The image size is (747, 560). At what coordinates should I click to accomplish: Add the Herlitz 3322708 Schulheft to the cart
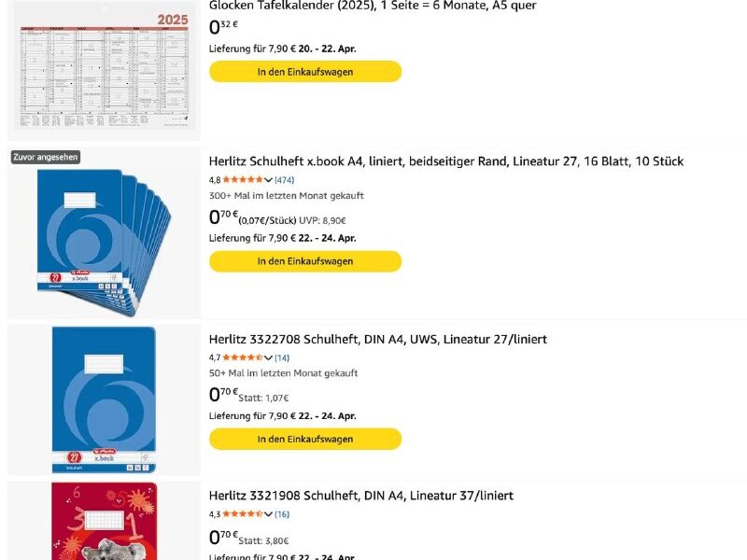pos(305,439)
